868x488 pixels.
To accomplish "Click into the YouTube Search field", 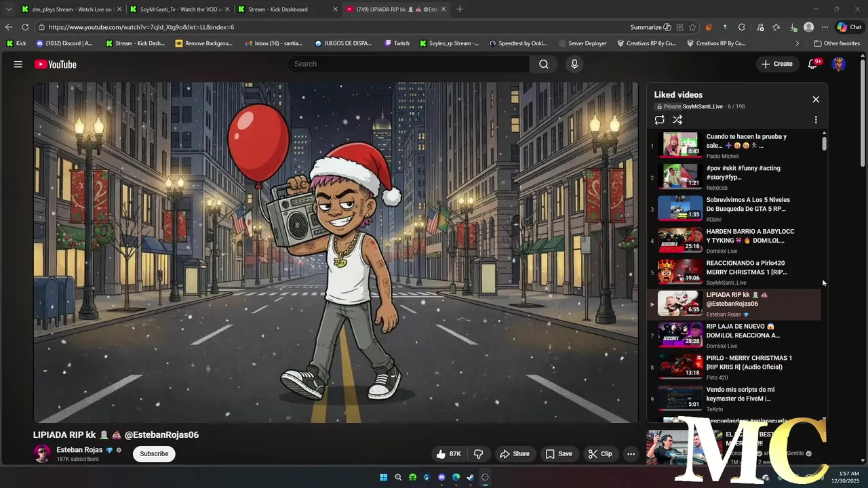I will click(408, 64).
